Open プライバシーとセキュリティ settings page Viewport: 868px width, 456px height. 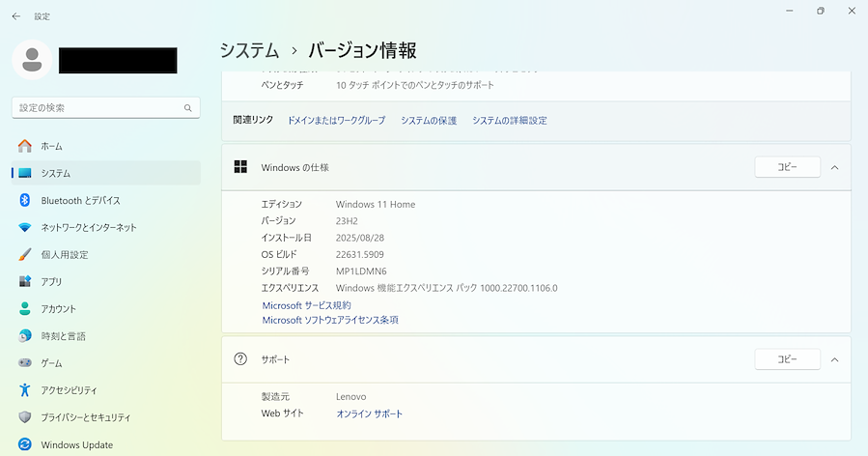[x=85, y=417]
